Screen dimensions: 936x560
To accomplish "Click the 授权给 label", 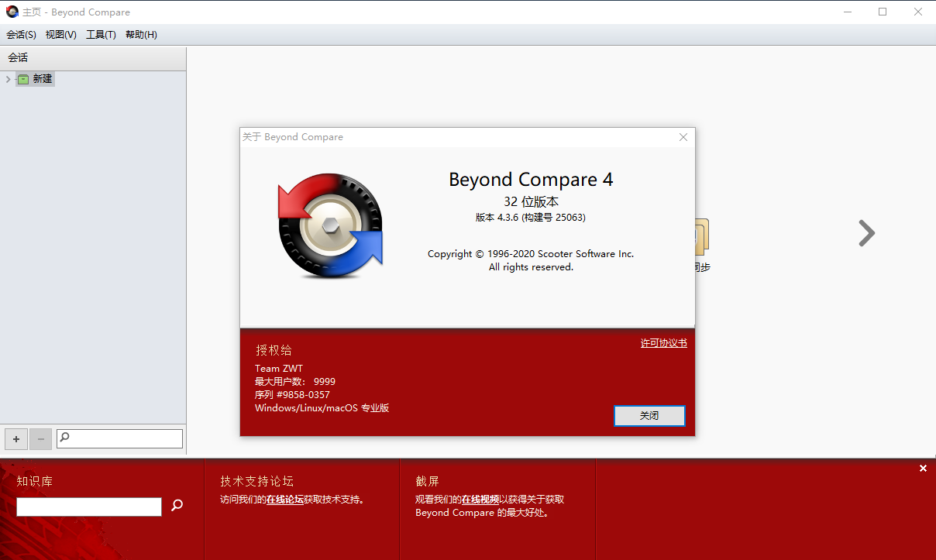I will (x=274, y=350).
